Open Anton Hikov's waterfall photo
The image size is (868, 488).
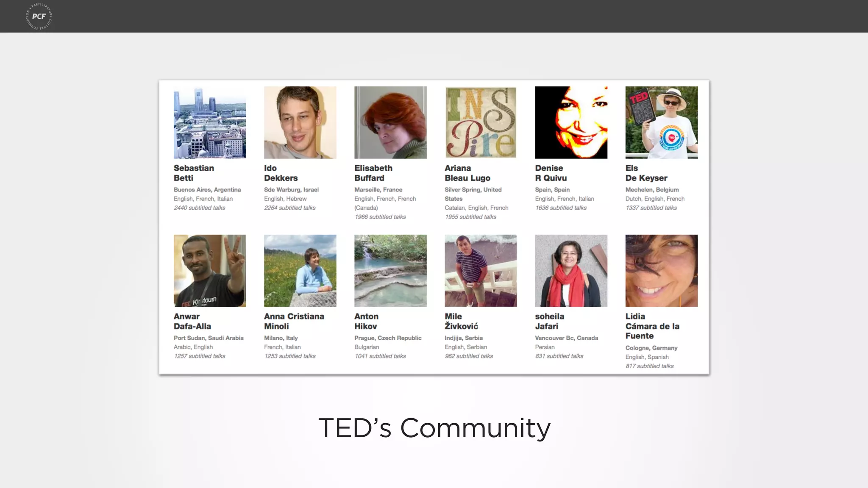point(390,271)
